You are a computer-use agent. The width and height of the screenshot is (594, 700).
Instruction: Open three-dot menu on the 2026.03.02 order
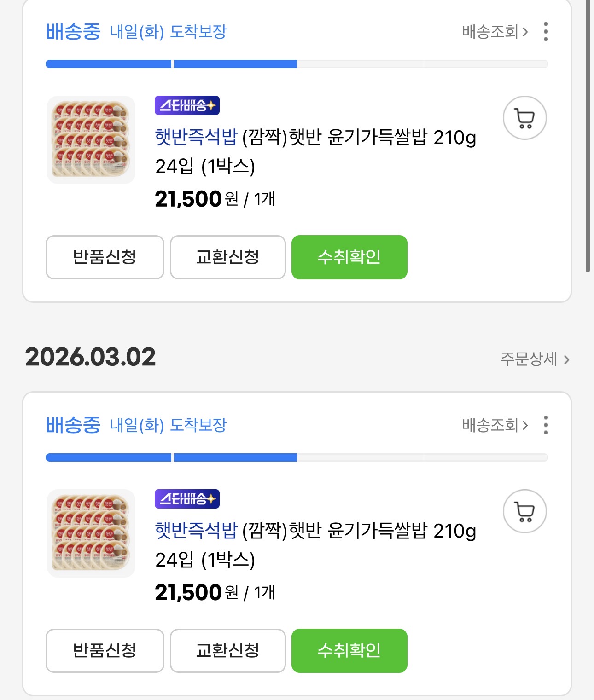pyautogui.click(x=546, y=425)
